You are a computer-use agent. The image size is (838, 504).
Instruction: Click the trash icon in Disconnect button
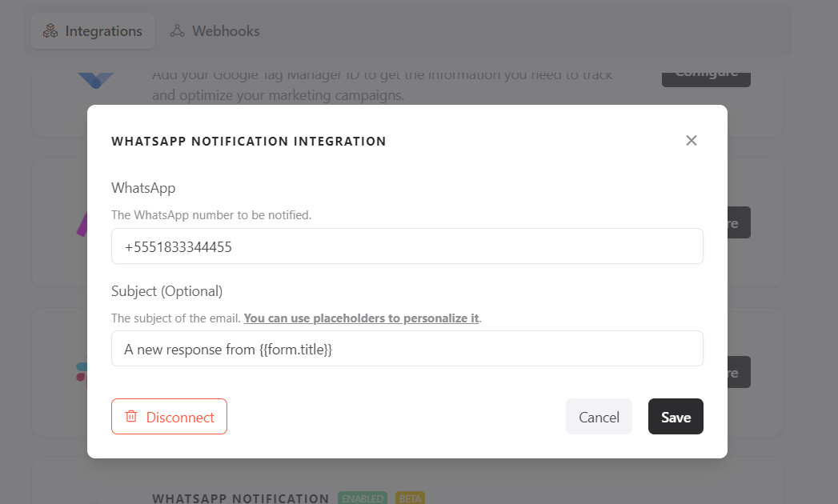pos(131,417)
